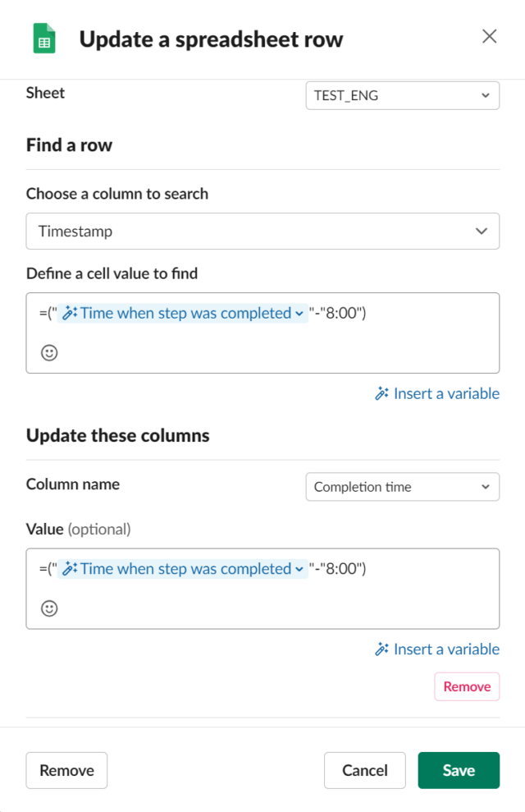Click the upper Insert a variable link
This screenshot has height=812, width=525.
pos(445,393)
